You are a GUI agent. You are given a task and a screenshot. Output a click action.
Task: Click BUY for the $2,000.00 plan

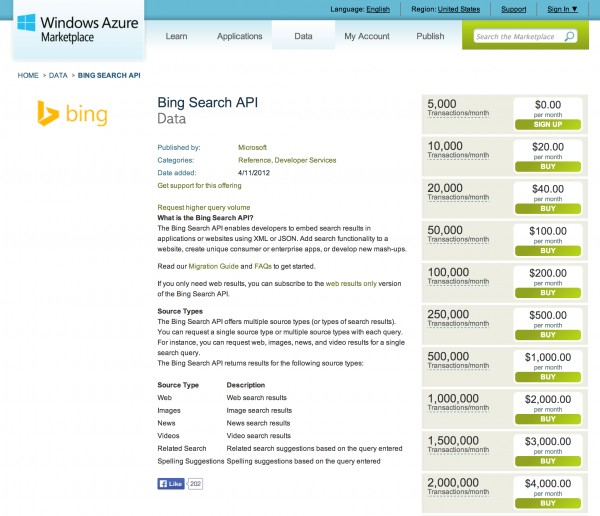pos(548,419)
